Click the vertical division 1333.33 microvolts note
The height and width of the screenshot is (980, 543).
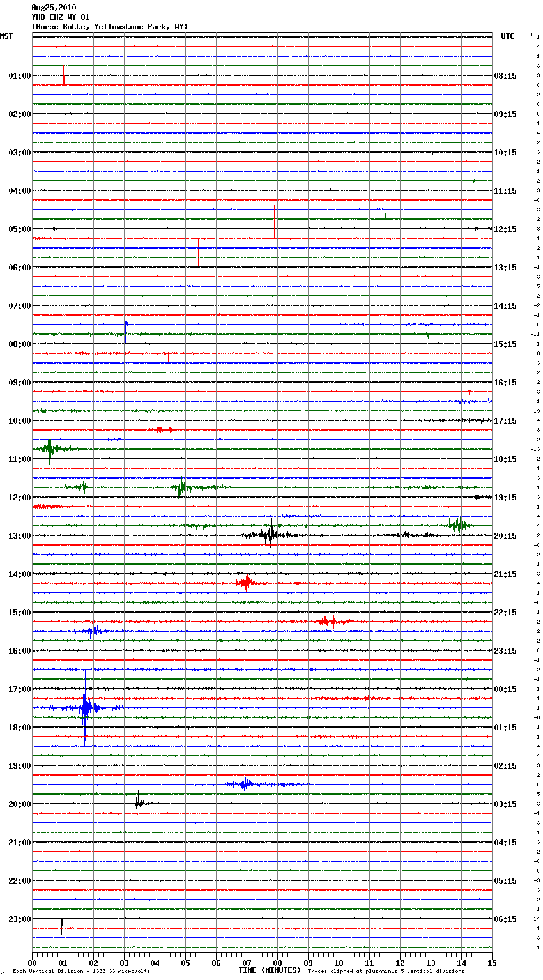tap(81, 972)
